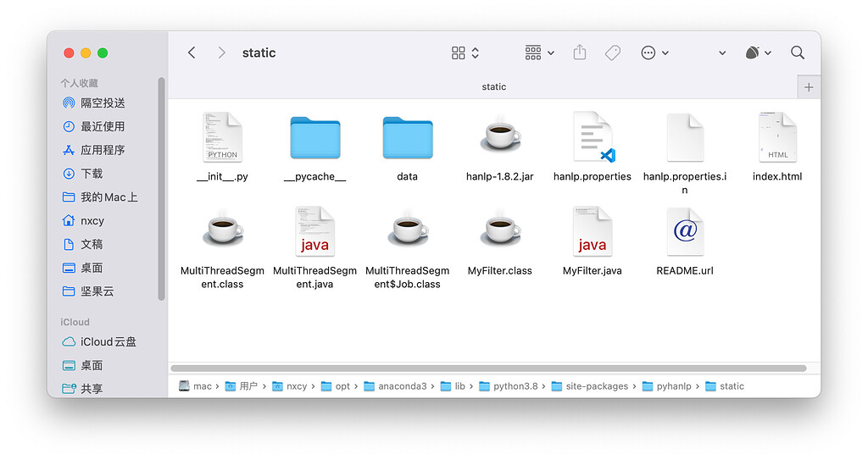
Task: Click iCloud section header
Action: tap(75, 322)
